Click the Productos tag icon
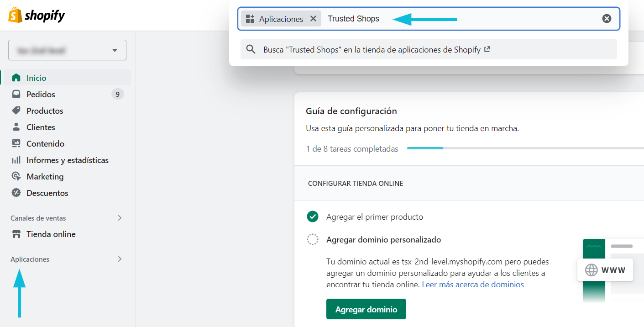Screen dimensions: 644x327 16,111
